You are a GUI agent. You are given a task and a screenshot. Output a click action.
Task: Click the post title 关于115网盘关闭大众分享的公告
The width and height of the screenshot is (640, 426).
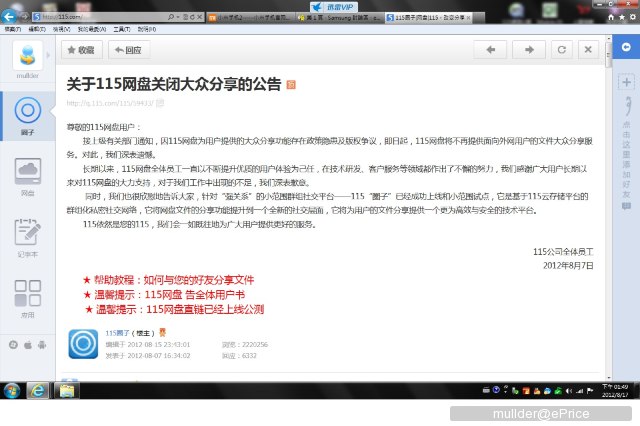174,84
